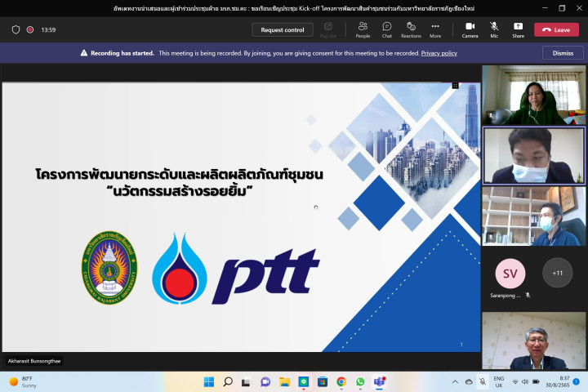Click the Wi-Fi network tray icon
Screen dimensions: 588x392
pos(515,382)
